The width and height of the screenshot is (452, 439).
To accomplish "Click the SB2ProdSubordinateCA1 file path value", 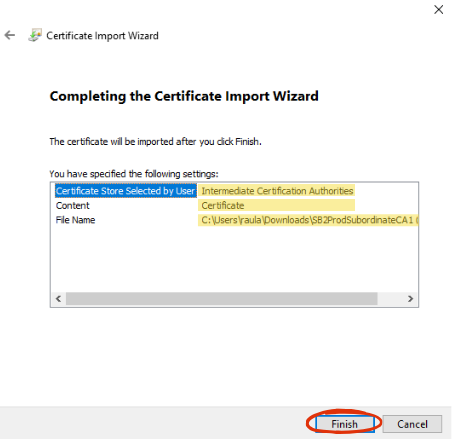I will 308,220.
